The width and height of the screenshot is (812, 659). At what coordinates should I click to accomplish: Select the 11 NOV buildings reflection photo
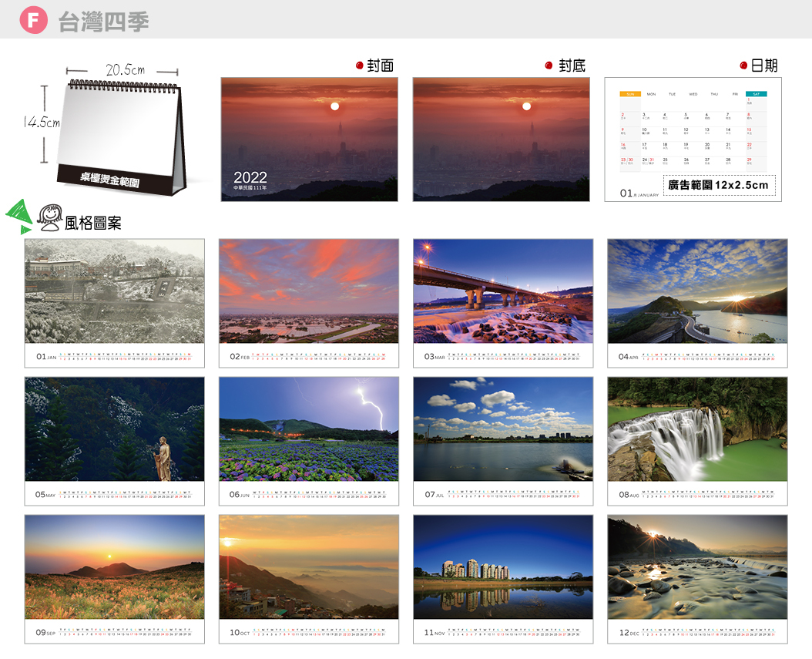[x=503, y=567]
